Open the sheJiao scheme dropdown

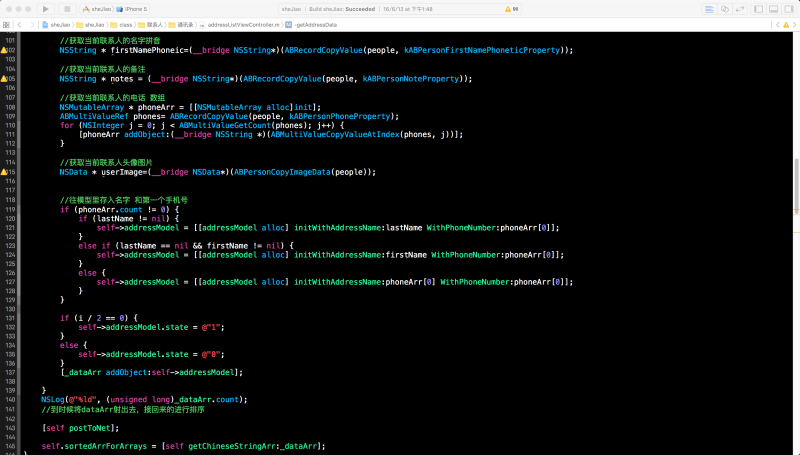95,8
